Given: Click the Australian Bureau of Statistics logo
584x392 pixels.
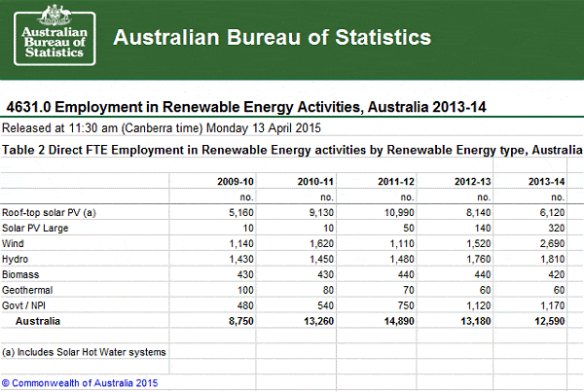Looking at the screenshot, I should coord(55,36).
